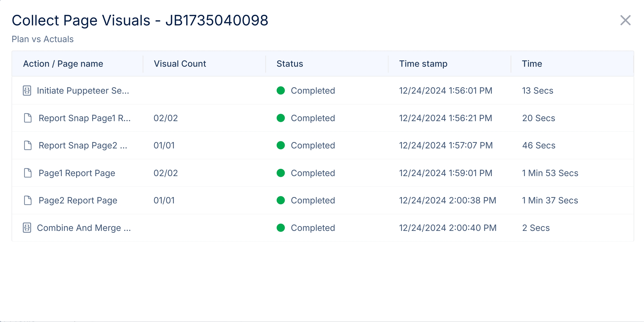Image resolution: width=644 pixels, height=322 pixels.
Task: Click the Plan vs Actuals subtitle
Action: tap(42, 39)
